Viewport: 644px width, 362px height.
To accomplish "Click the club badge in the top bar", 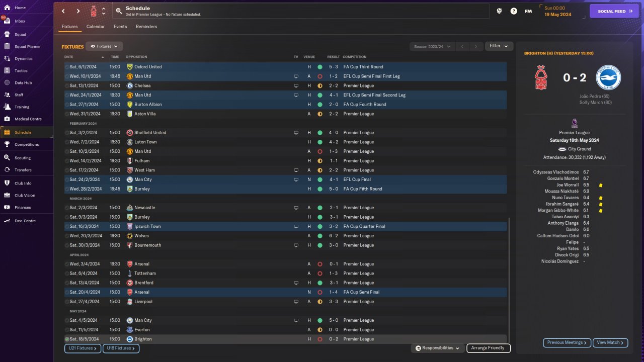I will 94,11.
